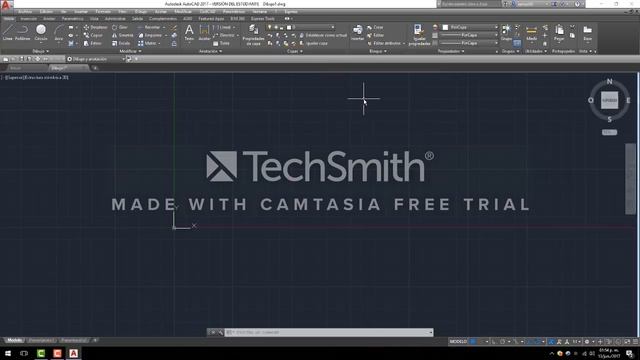
Task: Open the PorCapa object color swatch dropdown
Action: 470,27
